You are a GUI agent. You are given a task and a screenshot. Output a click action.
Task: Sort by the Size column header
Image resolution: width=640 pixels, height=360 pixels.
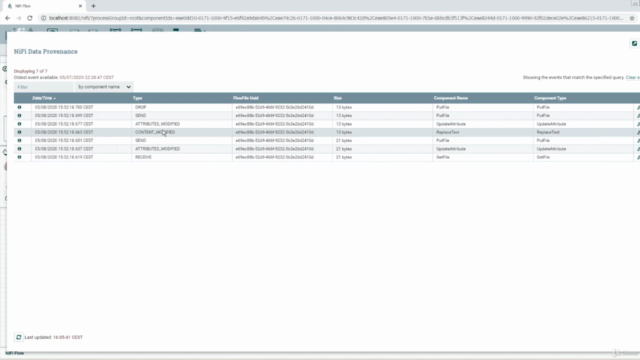(338, 98)
